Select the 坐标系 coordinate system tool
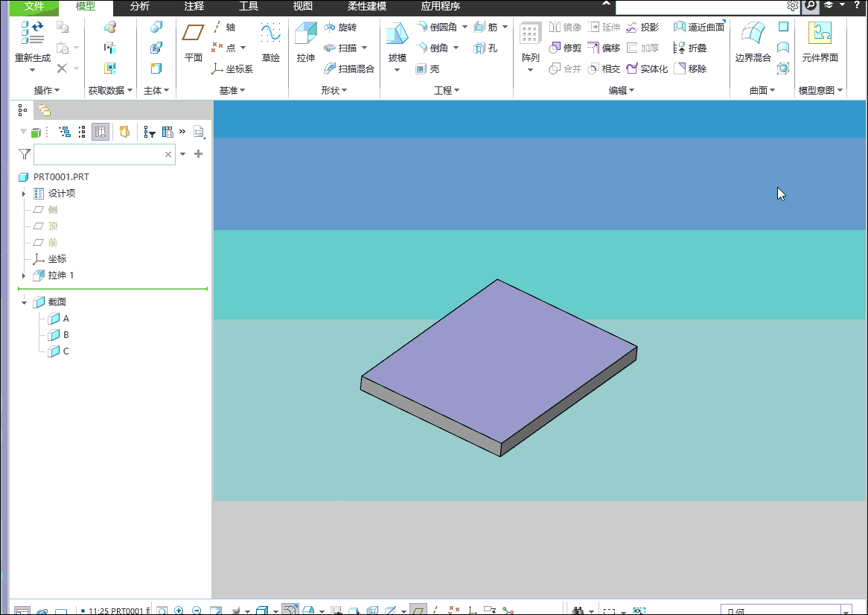 233,69
